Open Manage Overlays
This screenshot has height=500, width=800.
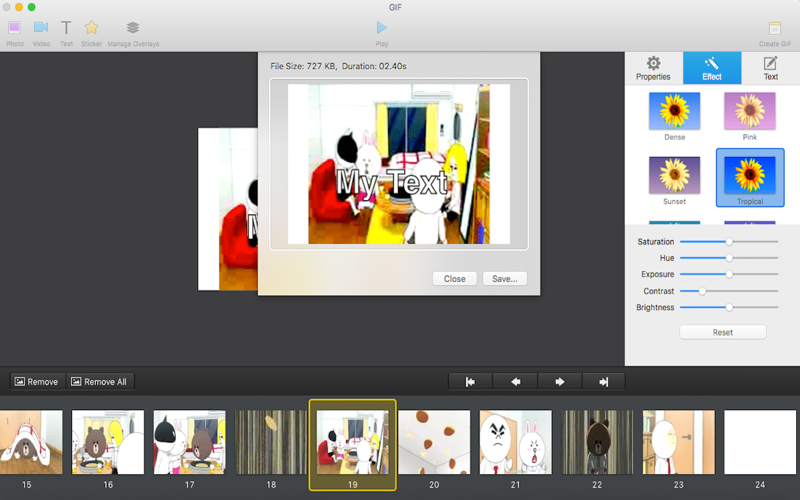pyautogui.click(x=133, y=34)
